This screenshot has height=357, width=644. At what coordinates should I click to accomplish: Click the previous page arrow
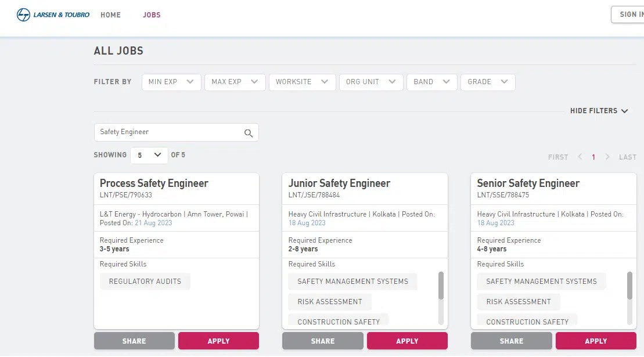pyautogui.click(x=580, y=157)
